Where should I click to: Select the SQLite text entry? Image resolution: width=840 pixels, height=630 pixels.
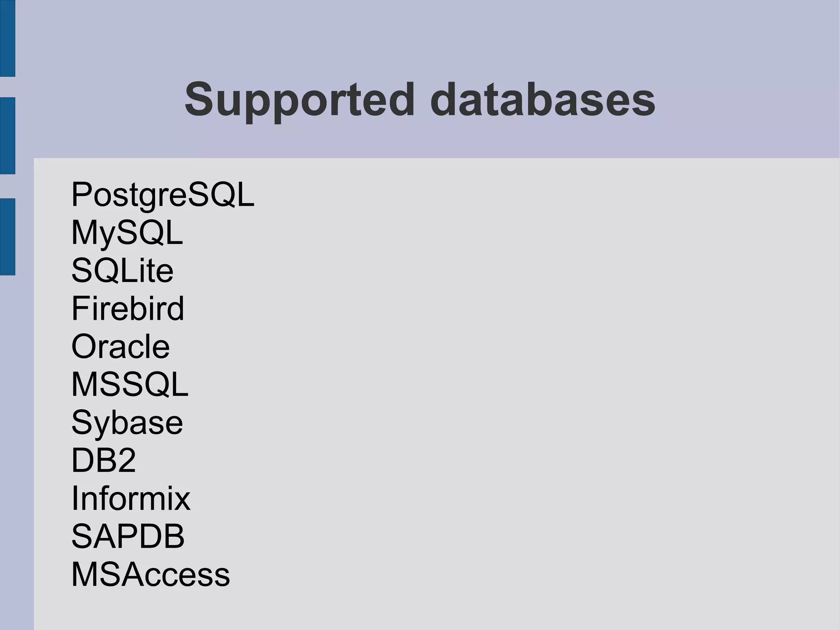point(122,270)
